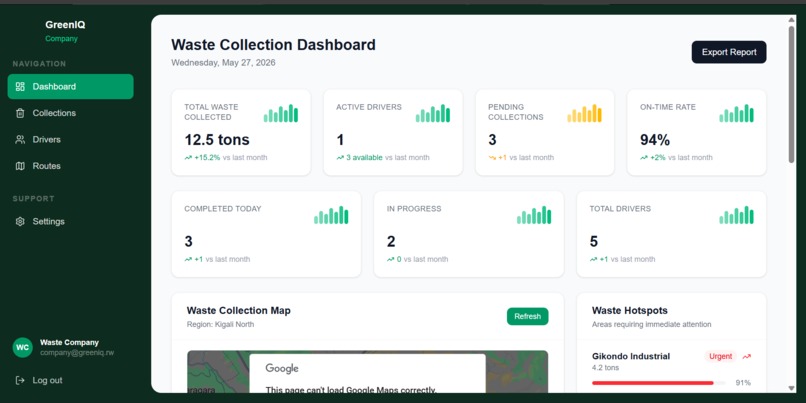806x403 pixels.
Task: Click the On-Time Rate bar chart icon
Action: 736,113
